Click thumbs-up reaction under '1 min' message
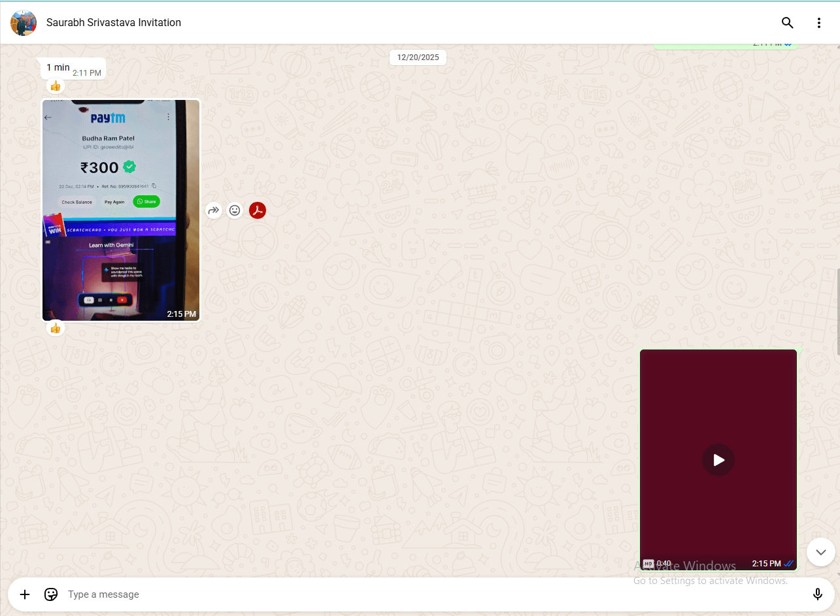Image resolution: width=840 pixels, height=616 pixels. 56,86
